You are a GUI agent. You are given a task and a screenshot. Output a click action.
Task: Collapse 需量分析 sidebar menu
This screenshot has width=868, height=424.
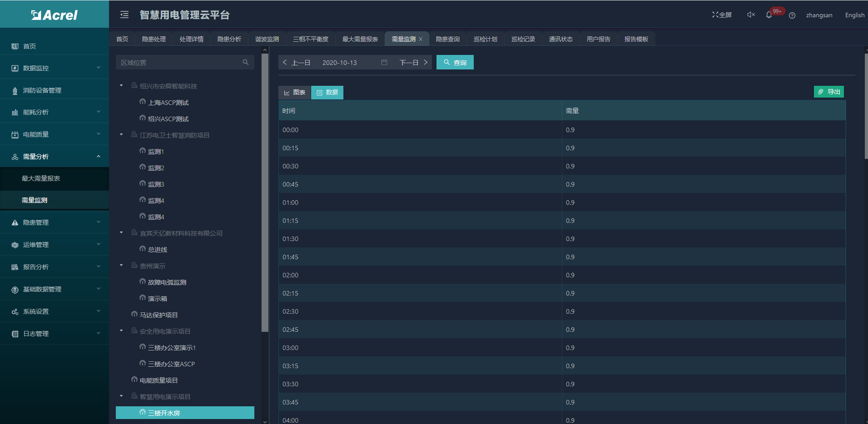click(x=55, y=157)
